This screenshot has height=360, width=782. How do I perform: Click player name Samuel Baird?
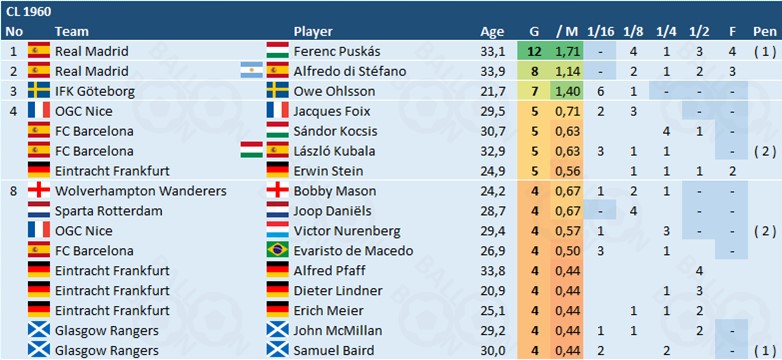(x=331, y=351)
